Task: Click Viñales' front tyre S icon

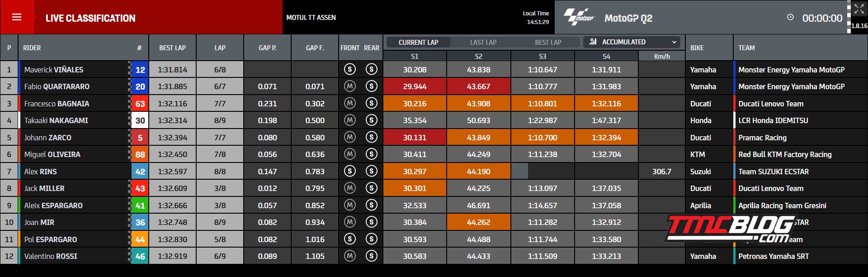Action: point(349,70)
